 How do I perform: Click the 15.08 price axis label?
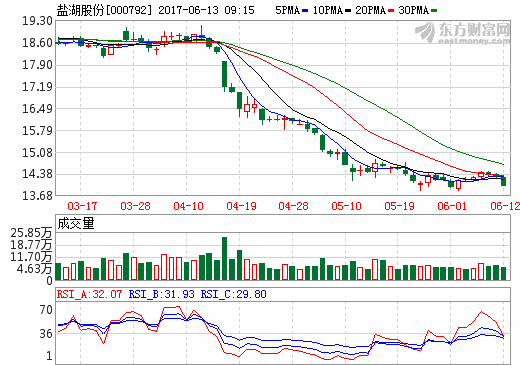38,153
